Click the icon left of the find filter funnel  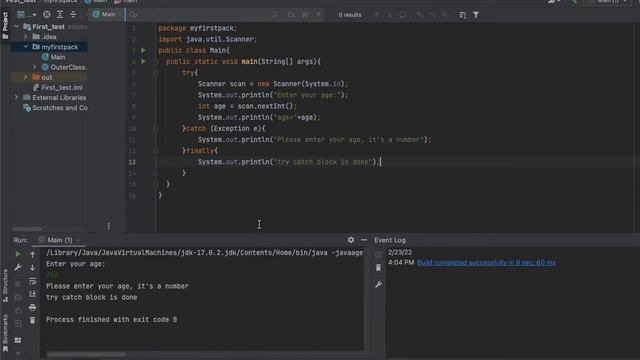(462, 15)
